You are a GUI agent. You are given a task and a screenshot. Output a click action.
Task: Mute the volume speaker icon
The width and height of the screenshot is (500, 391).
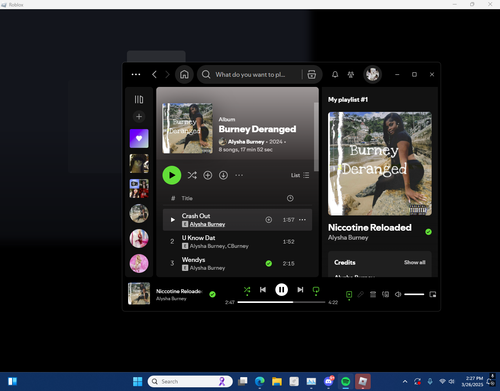pyautogui.click(x=398, y=294)
